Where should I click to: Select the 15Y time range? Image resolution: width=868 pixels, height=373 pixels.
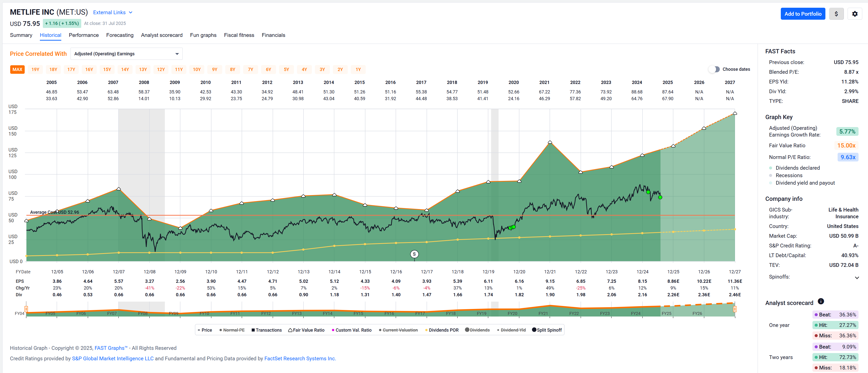pyautogui.click(x=107, y=70)
